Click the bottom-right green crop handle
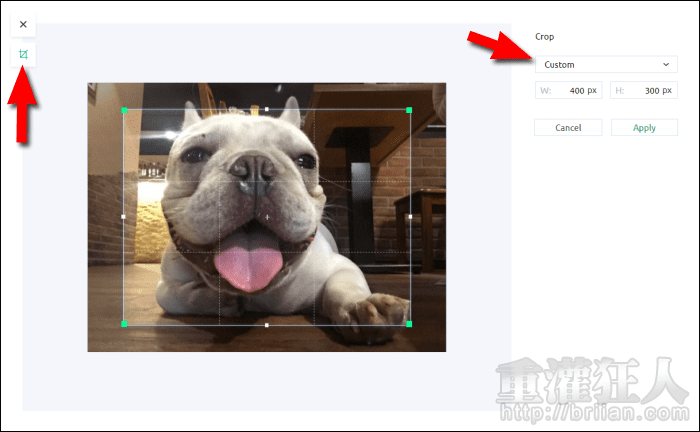 [410, 324]
